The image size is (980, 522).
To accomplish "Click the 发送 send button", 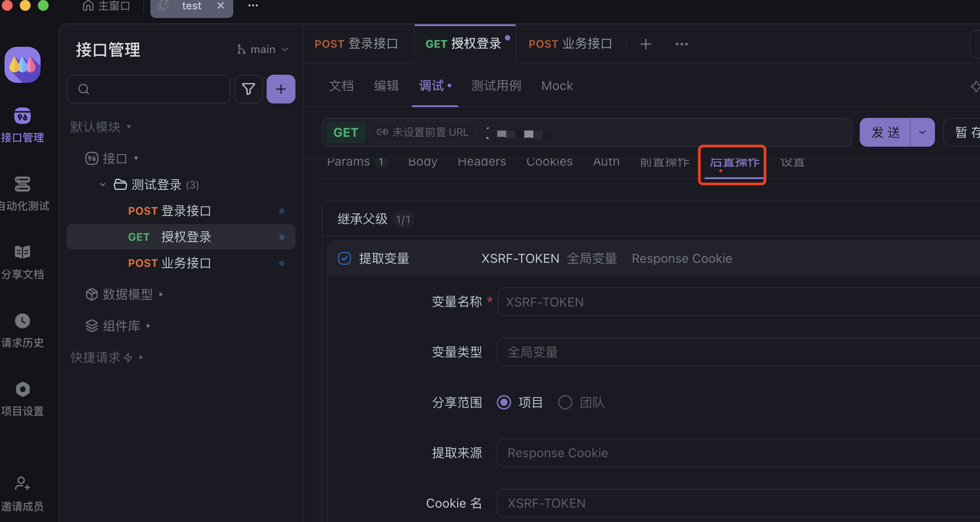I will pos(885,132).
